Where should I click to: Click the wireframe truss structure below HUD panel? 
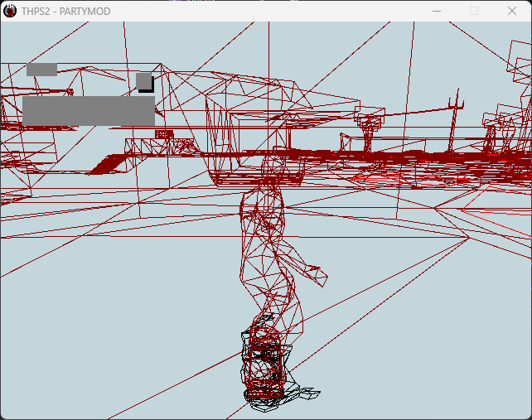click(157, 147)
